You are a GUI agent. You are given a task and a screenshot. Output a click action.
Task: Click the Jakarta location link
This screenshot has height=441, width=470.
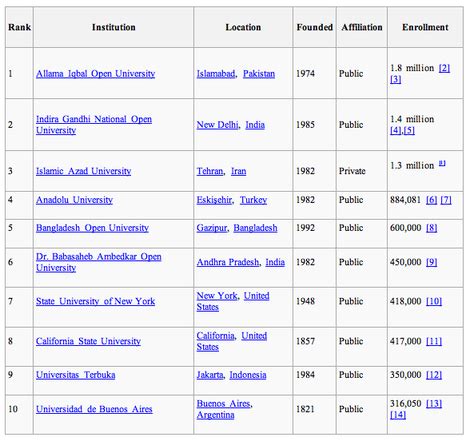pos(210,375)
